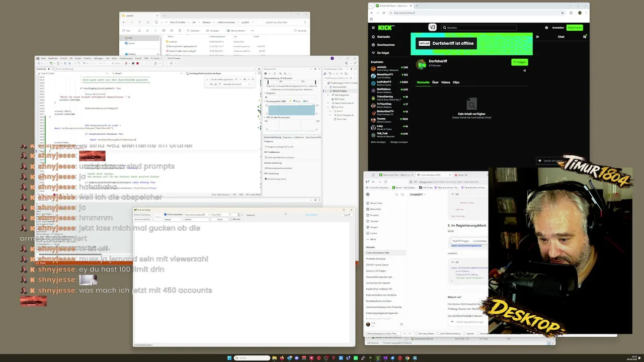The image size is (644, 362).
Task: Click the green Folgen button
Action: tap(520, 62)
